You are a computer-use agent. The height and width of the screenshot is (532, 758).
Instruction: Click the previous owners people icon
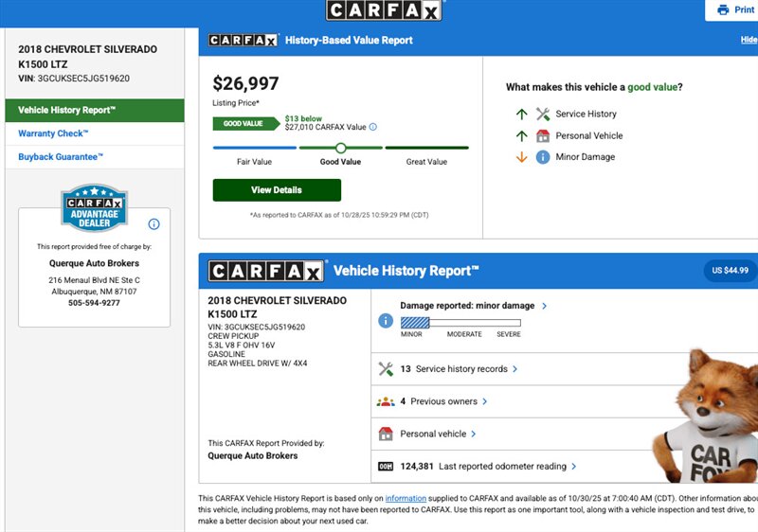point(386,401)
